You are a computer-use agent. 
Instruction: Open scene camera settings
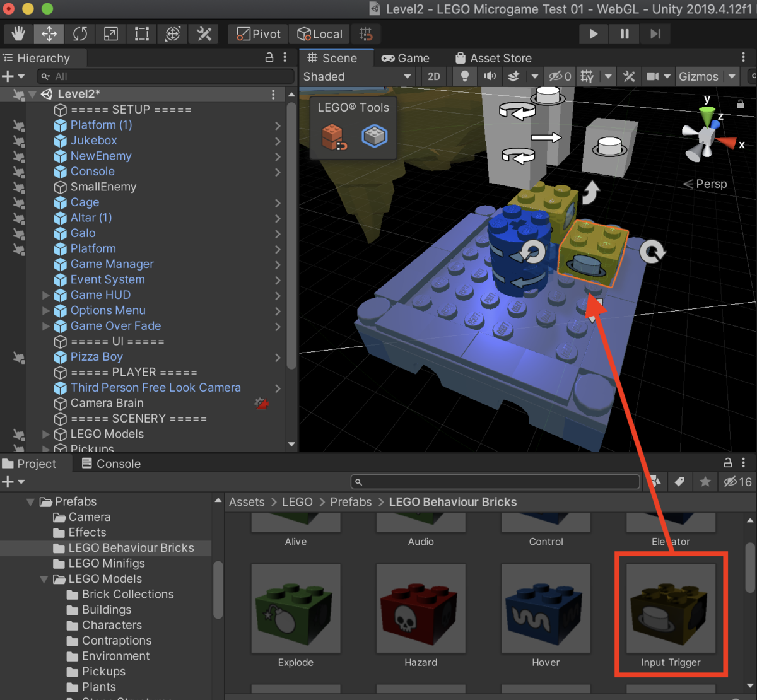pyautogui.click(x=653, y=76)
